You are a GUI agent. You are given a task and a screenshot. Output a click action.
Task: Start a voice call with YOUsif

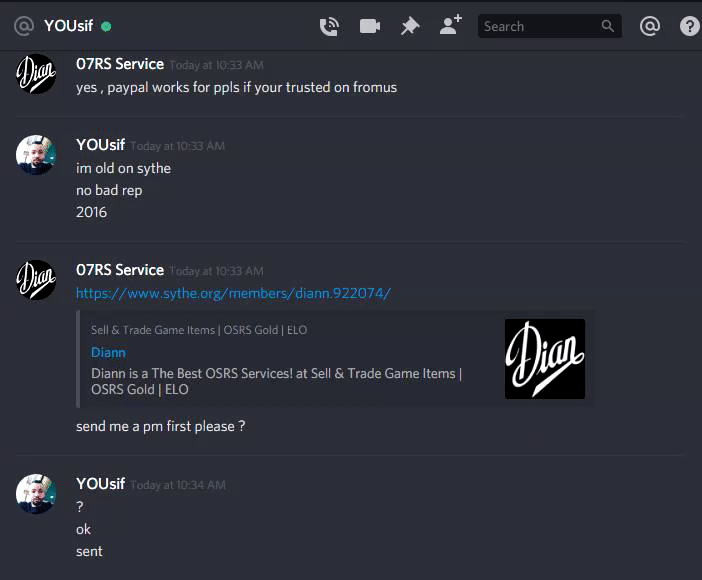coord(329,26)
